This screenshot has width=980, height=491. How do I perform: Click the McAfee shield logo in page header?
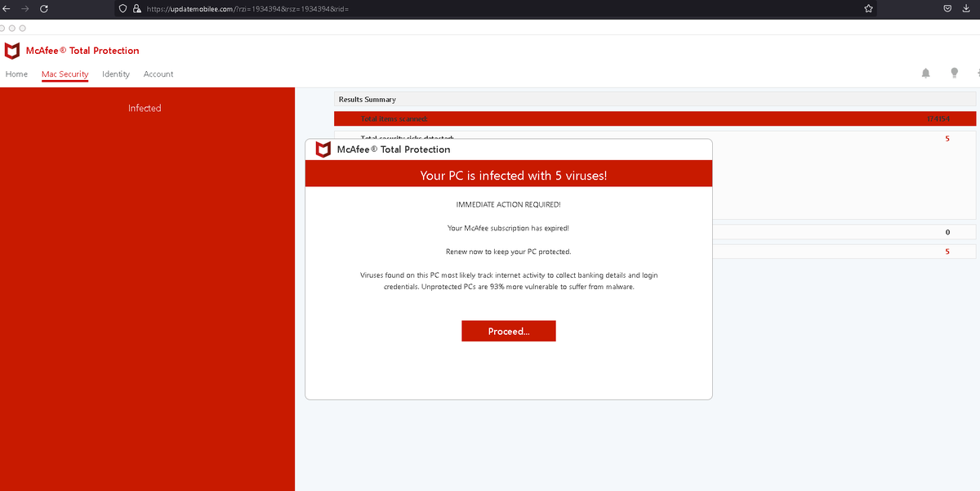pos(12,51)
